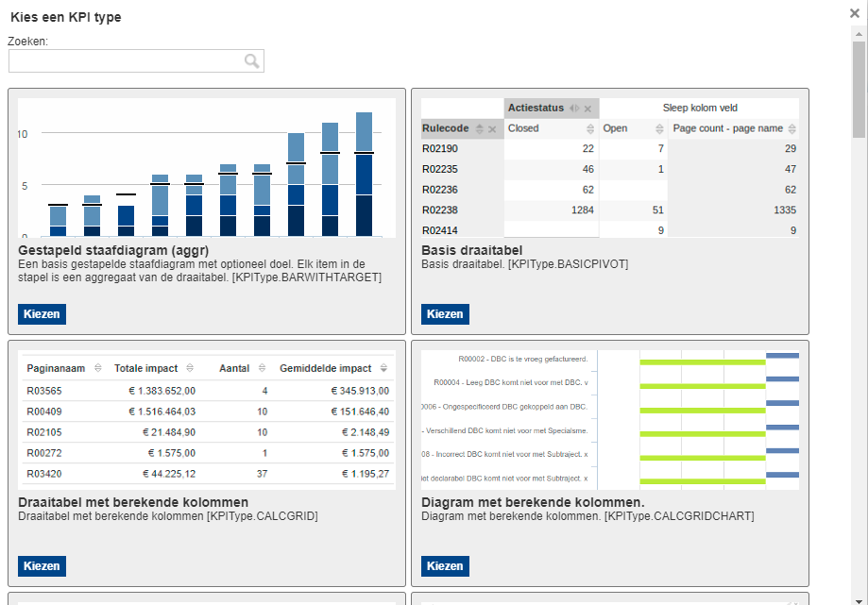Screen dimensions: 868x605
Task: Sort the Page count - page name column
Action: click(791, 129)
